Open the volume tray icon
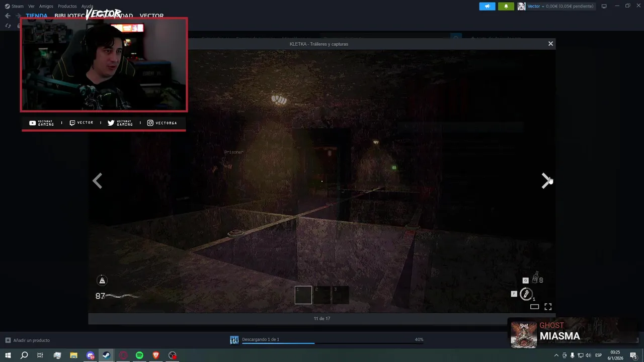Viewport: 644px width, 362px height. coord(588,355)
